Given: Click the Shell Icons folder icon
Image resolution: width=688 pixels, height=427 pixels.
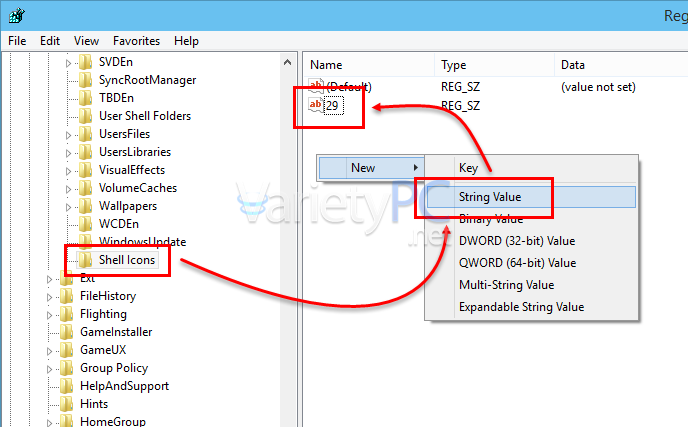Looking at the screenshot, I should point(85,260).
